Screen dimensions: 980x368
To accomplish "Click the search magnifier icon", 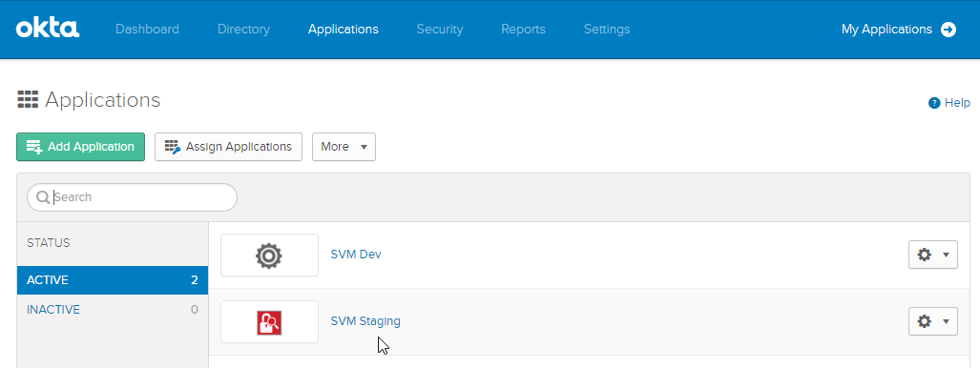I will [43, 197].
